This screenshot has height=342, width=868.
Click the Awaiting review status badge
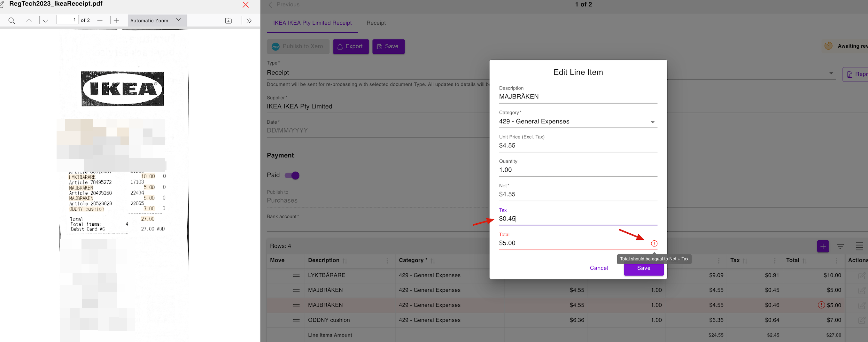pyautogui.click(x=845, y=46)
